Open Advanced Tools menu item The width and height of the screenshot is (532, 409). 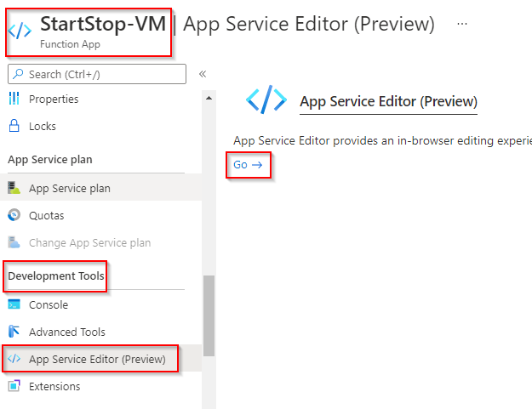click(67, 332)
